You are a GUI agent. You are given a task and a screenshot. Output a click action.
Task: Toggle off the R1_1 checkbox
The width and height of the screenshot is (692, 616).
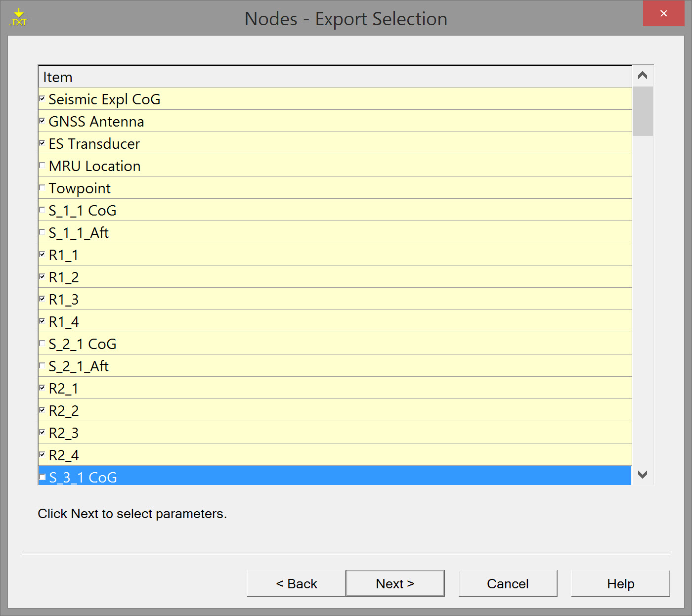pyautogui.click(x=42, y=255)
